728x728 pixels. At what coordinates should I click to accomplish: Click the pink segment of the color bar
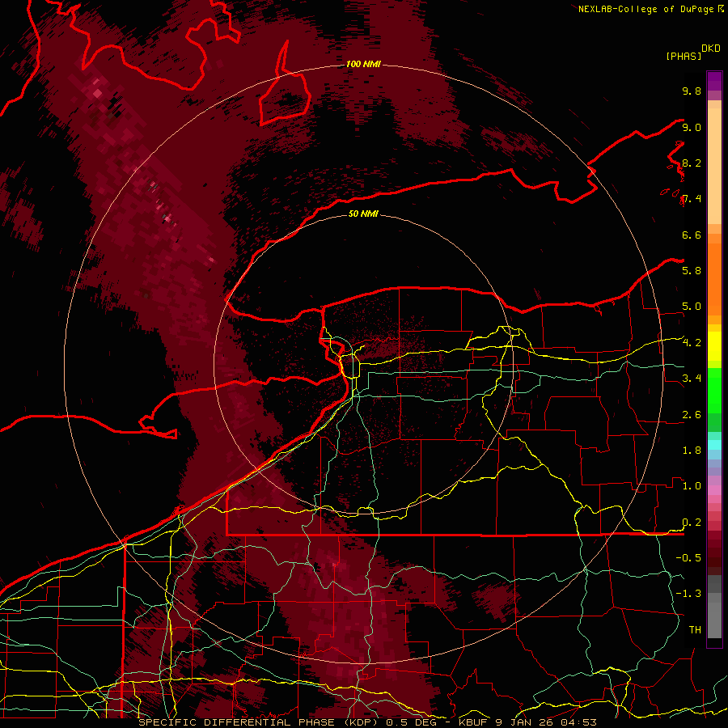714,490
